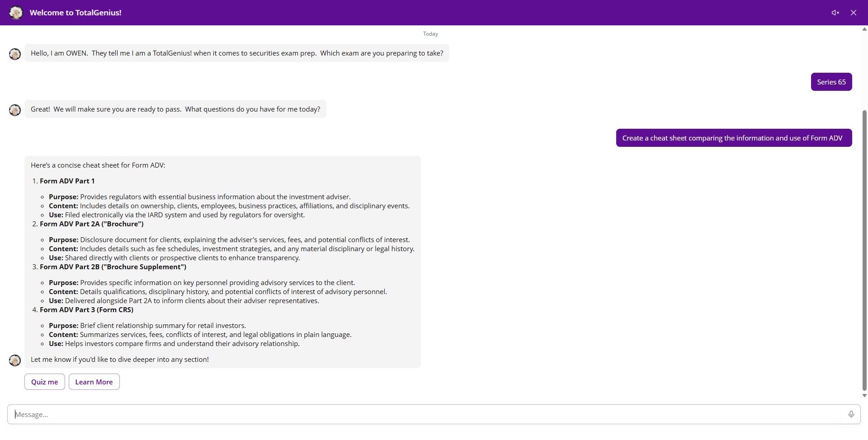868x440 pixels.
Task: Click the scrollbar down arrow
Action: 864,395
